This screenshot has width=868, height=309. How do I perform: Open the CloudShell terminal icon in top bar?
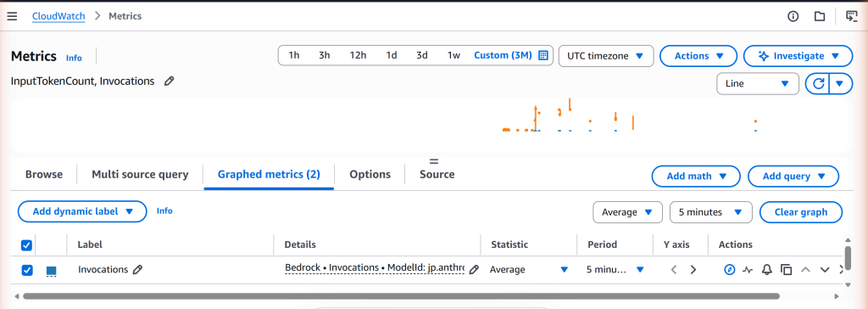pos(851,16)
